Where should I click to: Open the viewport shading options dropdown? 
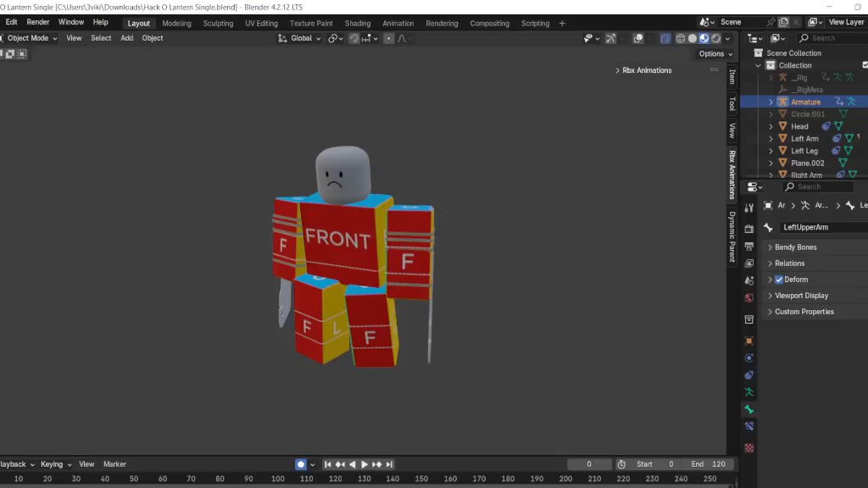[x=727, y=38]
